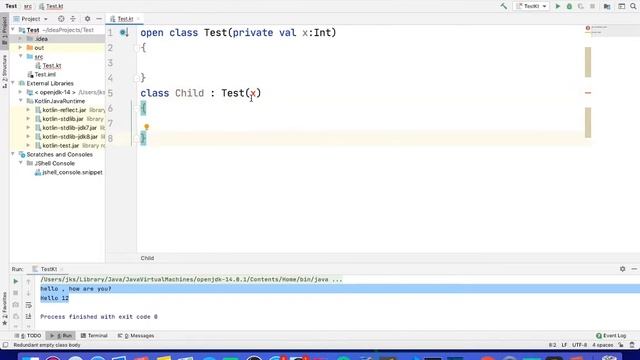640x360 pixels.
Task: Click the window layout icon beside search
Action: click(x=621, y=6)
